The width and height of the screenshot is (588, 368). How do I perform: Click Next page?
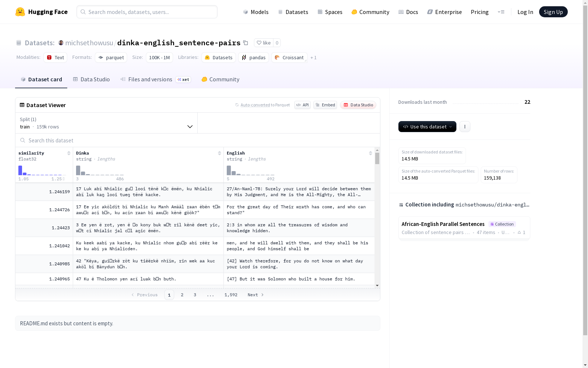[x=256, y=295]
